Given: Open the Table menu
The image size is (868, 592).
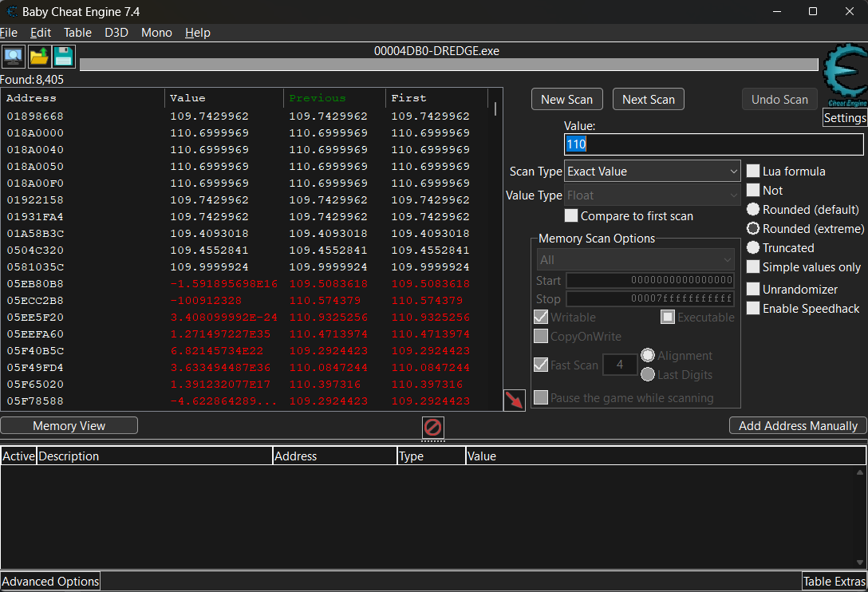Looking at the screenshot, I should tap(77, 33).
